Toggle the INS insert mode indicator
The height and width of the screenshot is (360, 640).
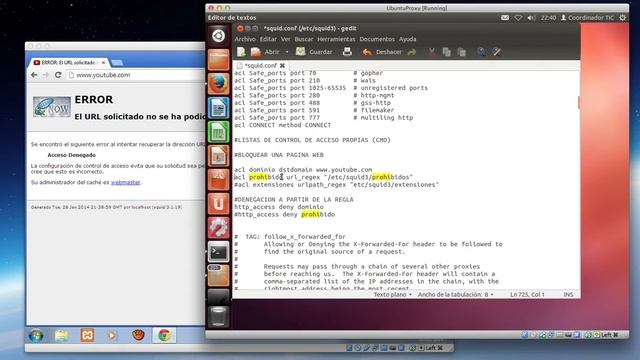[x=568, y=294]
